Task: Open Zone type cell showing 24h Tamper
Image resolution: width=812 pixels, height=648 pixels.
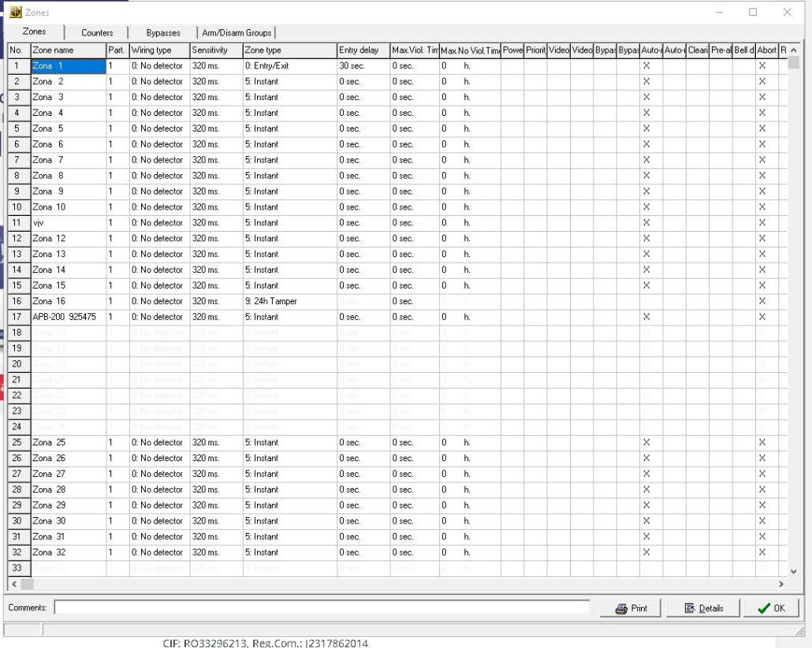Action: click(289, 301)
